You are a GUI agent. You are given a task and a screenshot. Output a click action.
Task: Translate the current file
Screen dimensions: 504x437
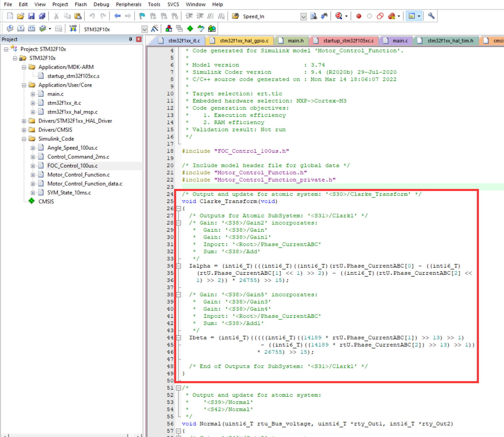[x=10, y=29]
